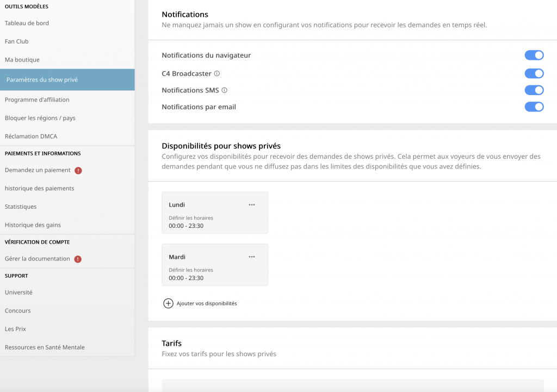Click the red alert badge on Demandez un paiement
Viewport: 557px width, 392px height.
pos(78,170)
